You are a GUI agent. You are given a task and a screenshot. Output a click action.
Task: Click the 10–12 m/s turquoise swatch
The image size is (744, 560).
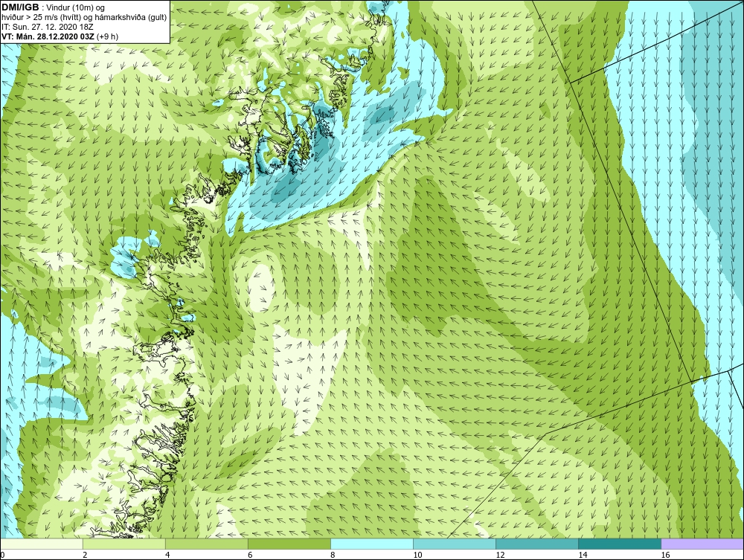point(454,544)
